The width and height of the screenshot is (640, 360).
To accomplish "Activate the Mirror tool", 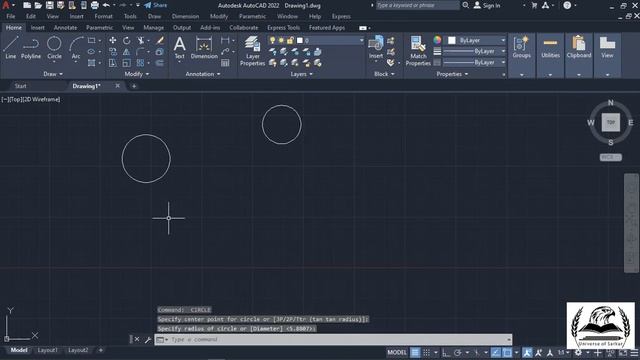I will click(127, 52).
